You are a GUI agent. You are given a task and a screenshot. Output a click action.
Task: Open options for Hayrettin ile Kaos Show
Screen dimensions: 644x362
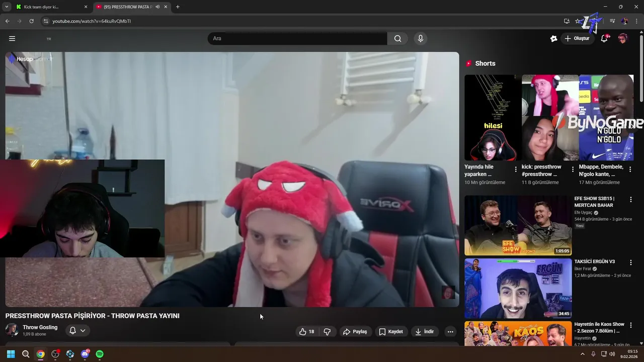coord(630,325)
